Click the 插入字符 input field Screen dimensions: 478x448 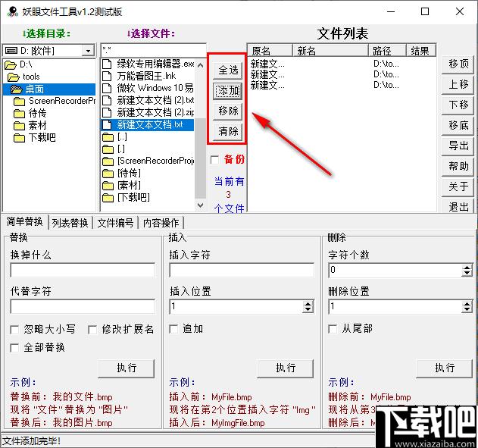tap(242, 270)
